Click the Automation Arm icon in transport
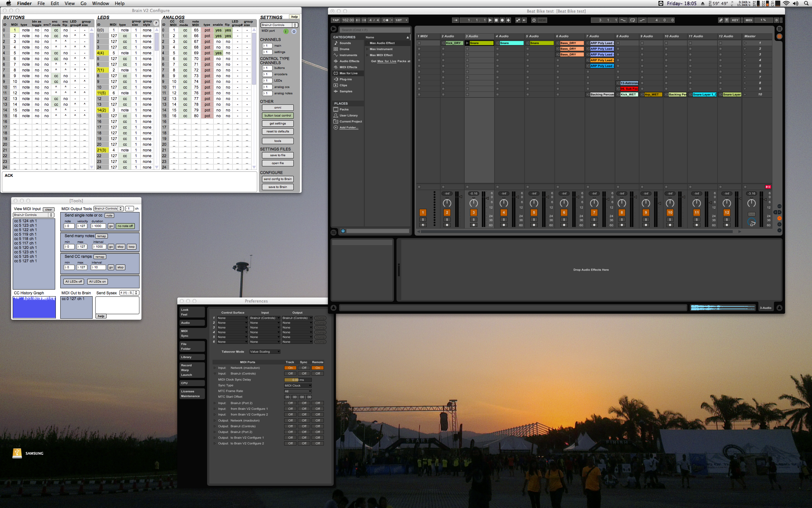The height and width of the screenshot is (508, 812). coord(518,20)
